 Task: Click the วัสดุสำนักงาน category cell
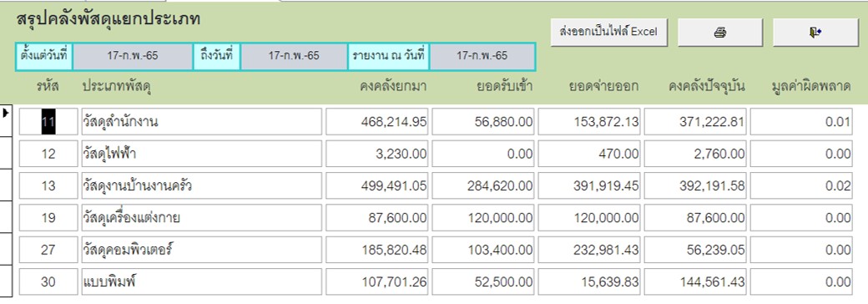coord(201,122)
